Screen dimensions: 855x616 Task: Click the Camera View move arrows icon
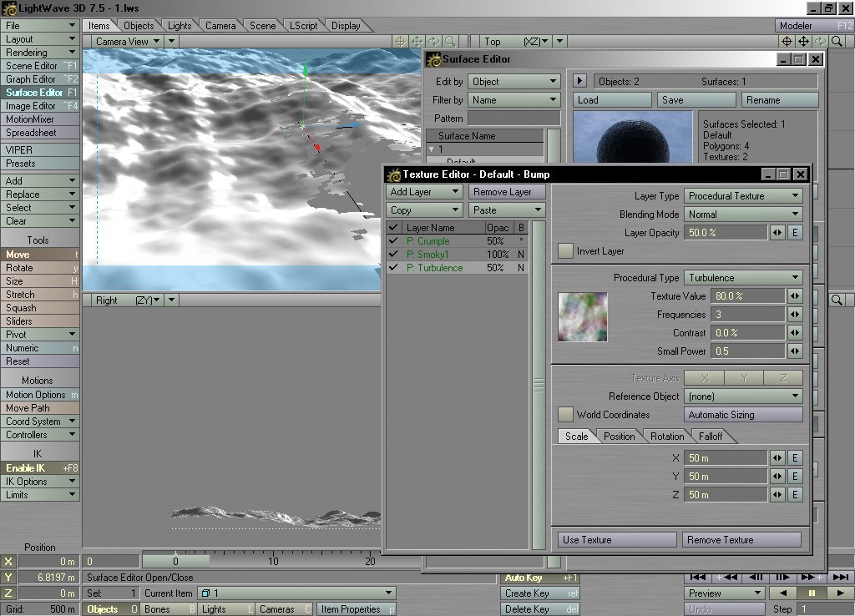pyautogui.click(x=417, y=42)
